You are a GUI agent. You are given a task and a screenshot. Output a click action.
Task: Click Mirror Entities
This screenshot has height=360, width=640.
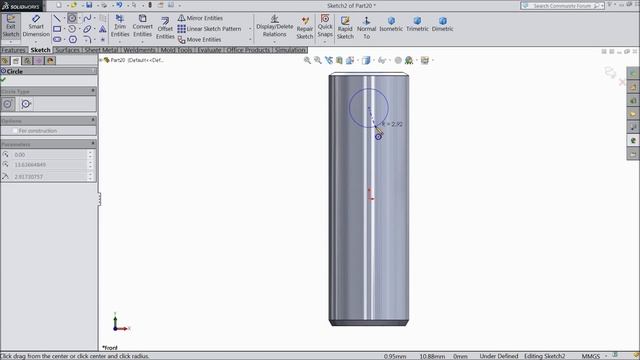tap(200, 18)
